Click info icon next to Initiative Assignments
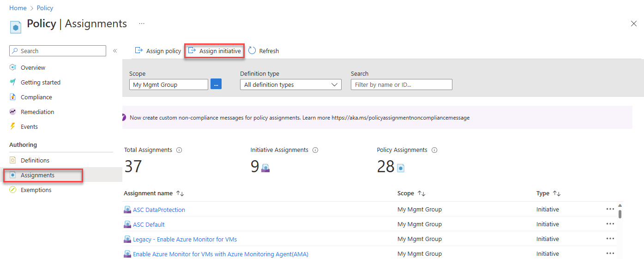The image size is (644, 259). pos(315,150)
